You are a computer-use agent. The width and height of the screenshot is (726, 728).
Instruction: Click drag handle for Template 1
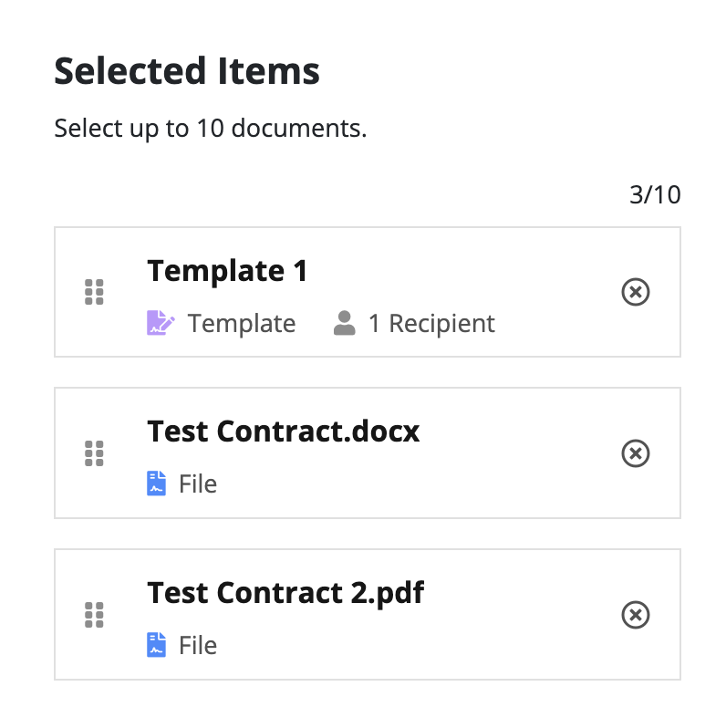coord(94,292)
